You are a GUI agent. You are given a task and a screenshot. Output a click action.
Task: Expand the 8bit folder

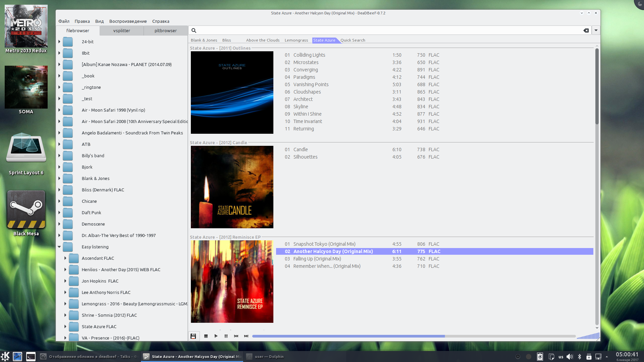coord(59,53)
